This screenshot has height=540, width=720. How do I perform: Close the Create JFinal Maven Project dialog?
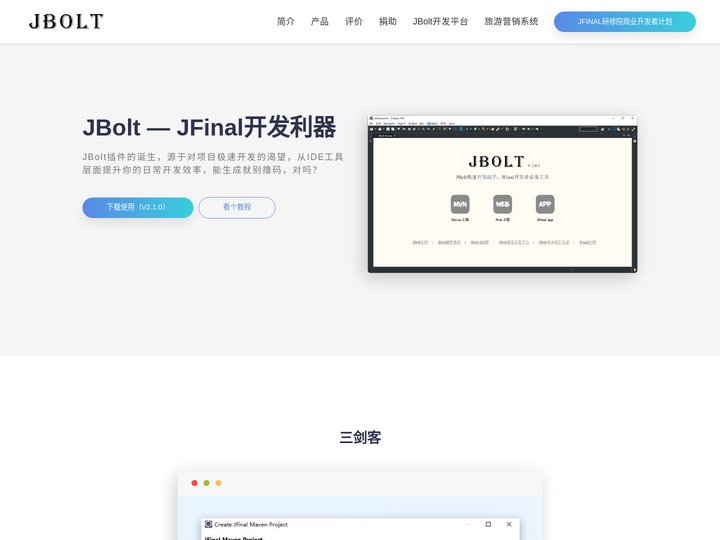pyautogui.click(x=509, y=524)
